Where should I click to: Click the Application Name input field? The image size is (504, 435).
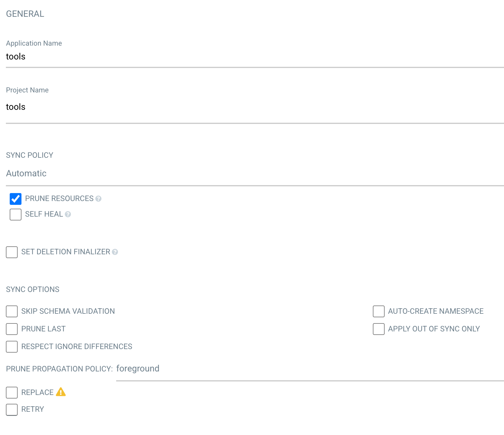point(255,57)
